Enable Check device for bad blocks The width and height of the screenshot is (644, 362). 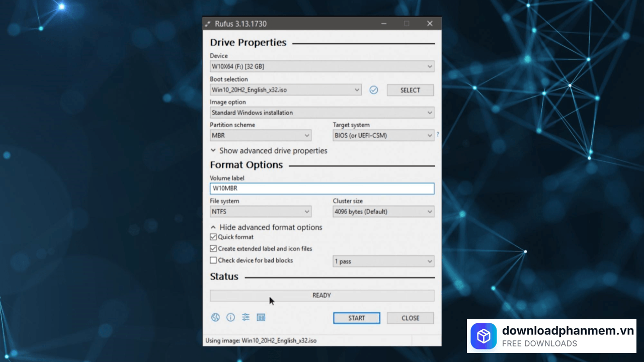point(213,260)
